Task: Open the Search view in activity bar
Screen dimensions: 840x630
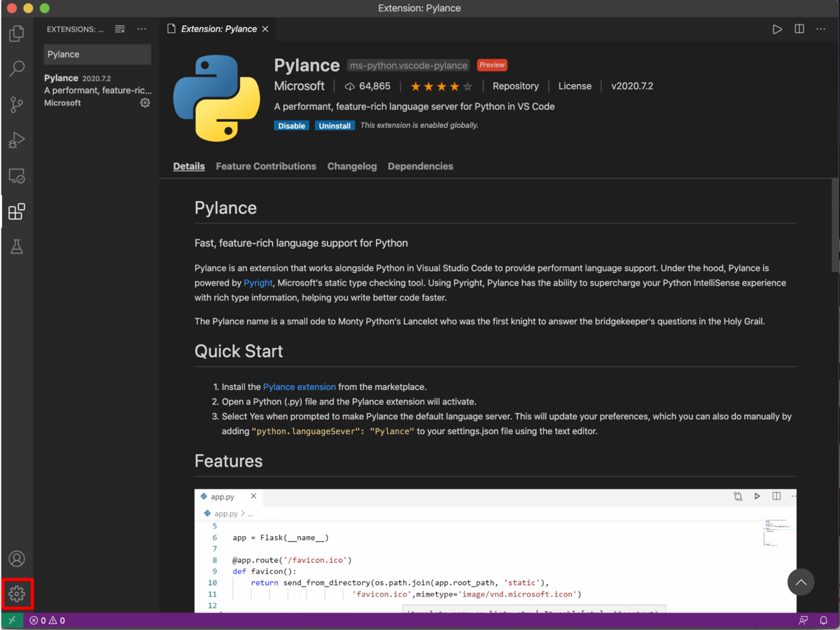Action: click(17, 69)
